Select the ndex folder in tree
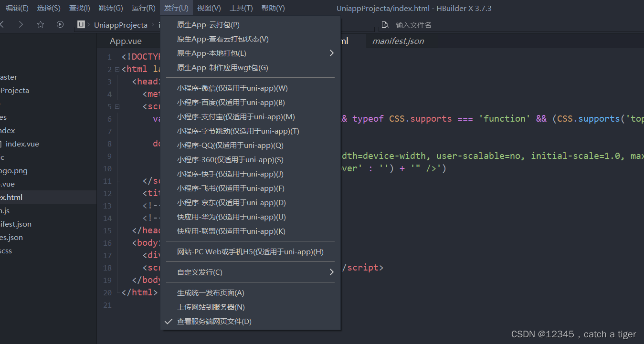 coord(8,131)
